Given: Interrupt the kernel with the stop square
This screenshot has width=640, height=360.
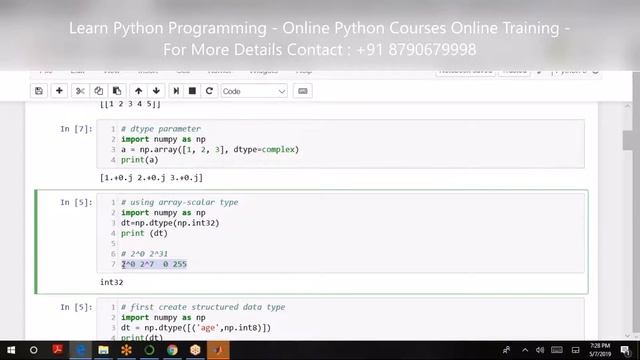Looking at the screenshot, I should 192,91.
